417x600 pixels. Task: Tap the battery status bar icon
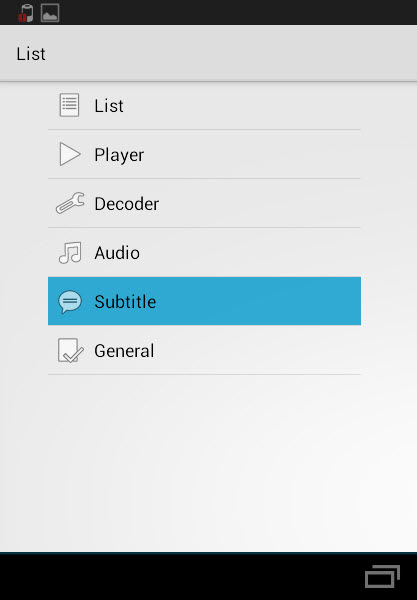26,13
